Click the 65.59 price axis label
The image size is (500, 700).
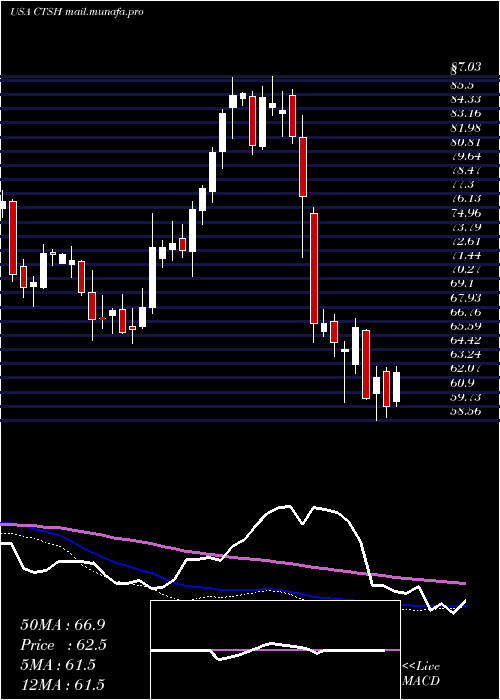pos(465,326)
